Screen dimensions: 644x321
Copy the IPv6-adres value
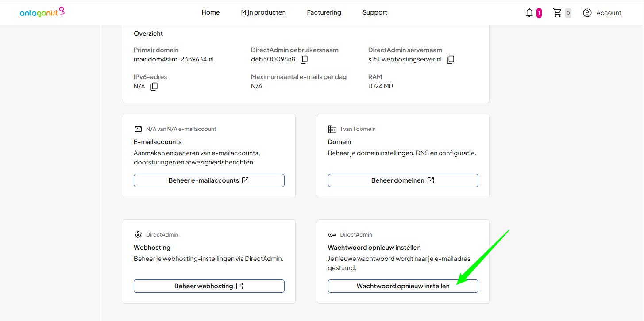point(154,87)
